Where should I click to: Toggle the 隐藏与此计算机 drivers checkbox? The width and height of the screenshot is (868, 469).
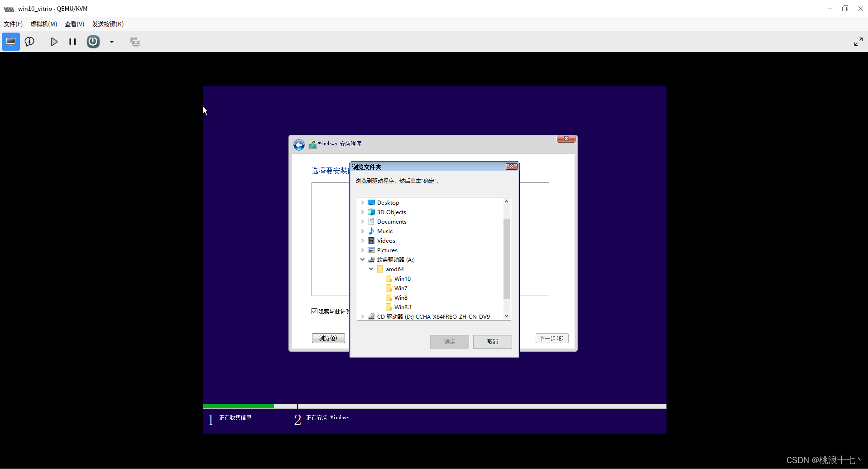tap(315, 311)
